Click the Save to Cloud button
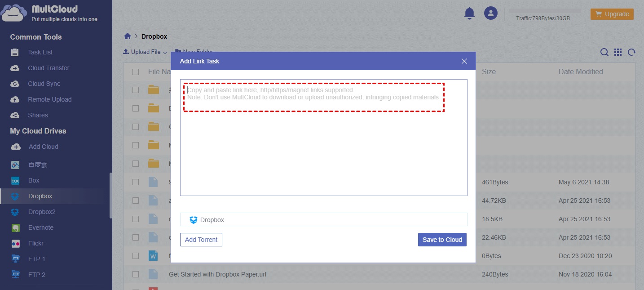 [x=442, y=239]
